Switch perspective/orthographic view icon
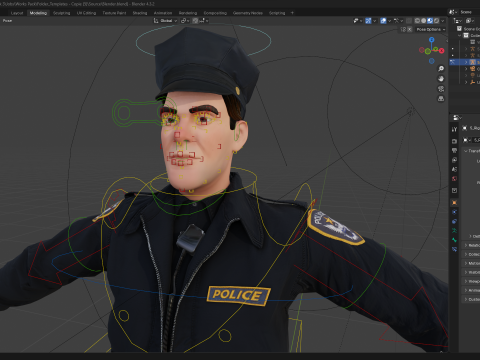Screen dimensions: 480x360 pyautogui.click(x=441, y=99)
